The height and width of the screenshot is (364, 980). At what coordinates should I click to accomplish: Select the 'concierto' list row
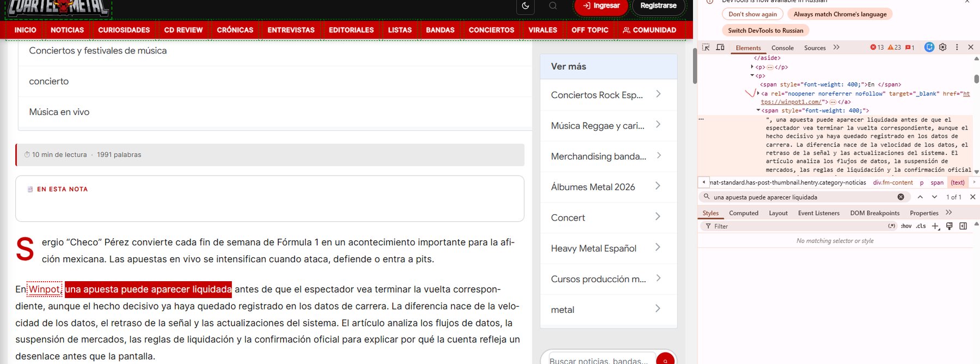[275, 81]
